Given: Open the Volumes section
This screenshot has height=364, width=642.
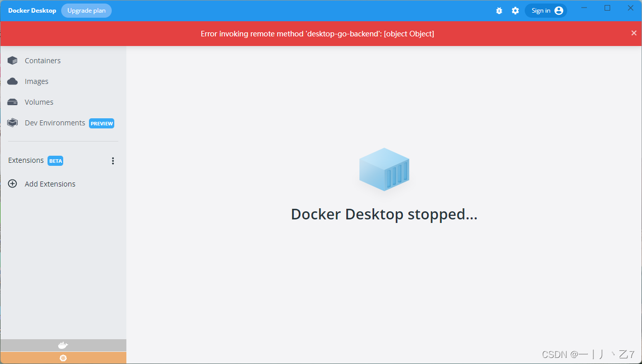Looking at the screenshot, I should pos(39,102).
